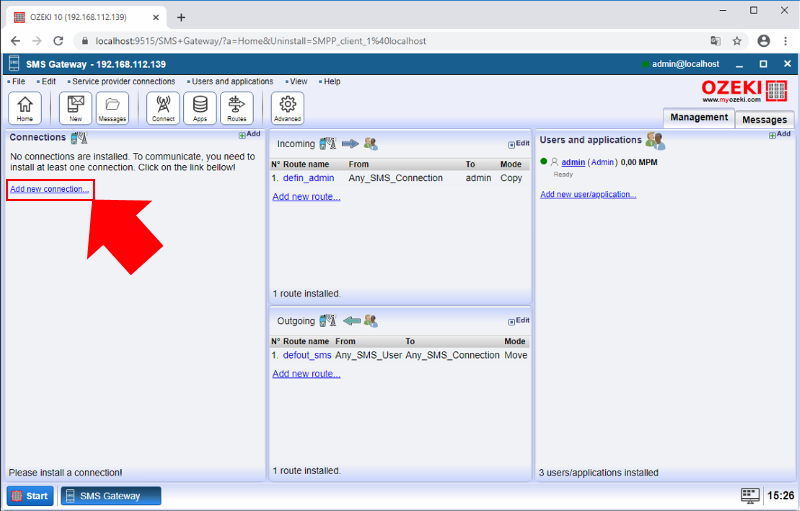This screenshot has width=800, height=511.
Task: Click the taskbar keyboard/monitor tray icon
Action: pos(750,495)
